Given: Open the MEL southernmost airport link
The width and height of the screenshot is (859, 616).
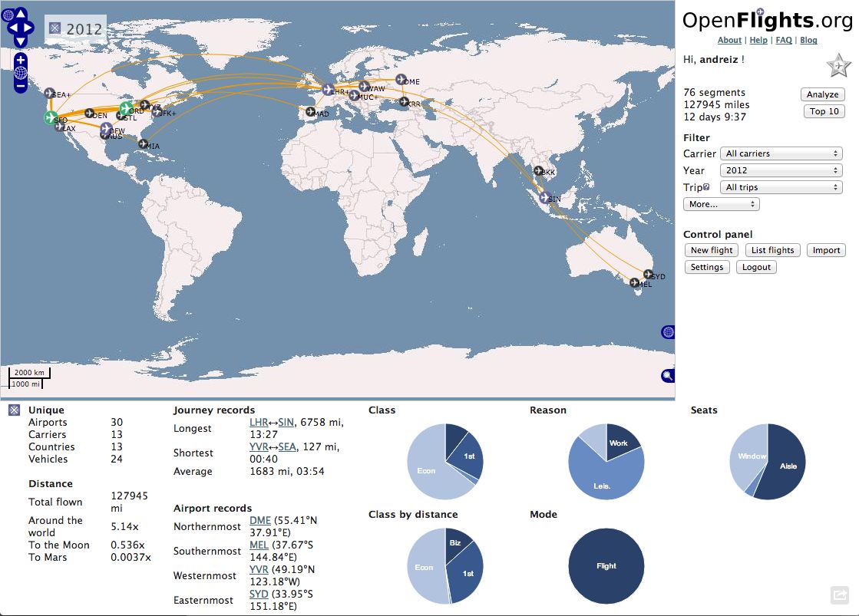Looking at the screenshot, I should click(259, 545).
